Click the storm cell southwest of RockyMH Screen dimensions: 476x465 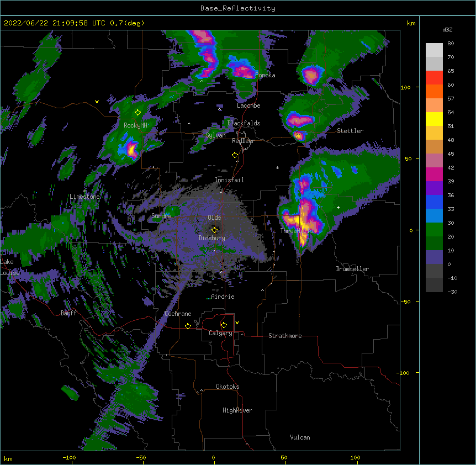(x=132, y=149)
